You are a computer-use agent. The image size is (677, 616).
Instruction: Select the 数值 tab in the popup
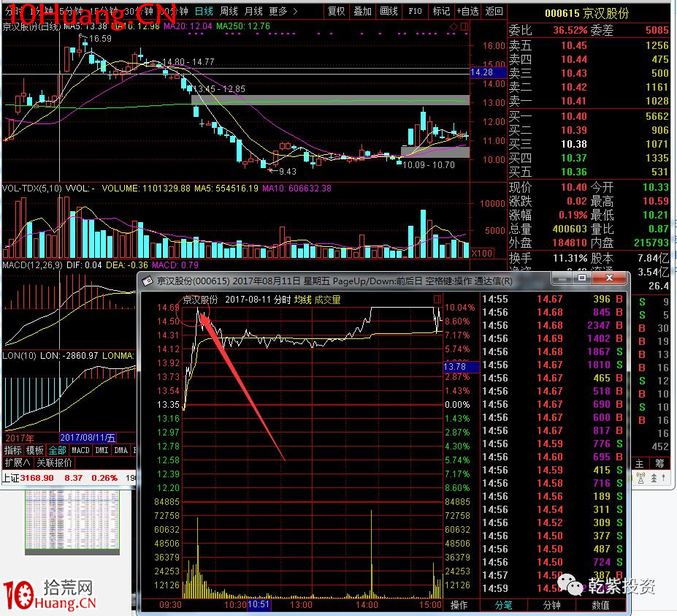tap(600, 605)
